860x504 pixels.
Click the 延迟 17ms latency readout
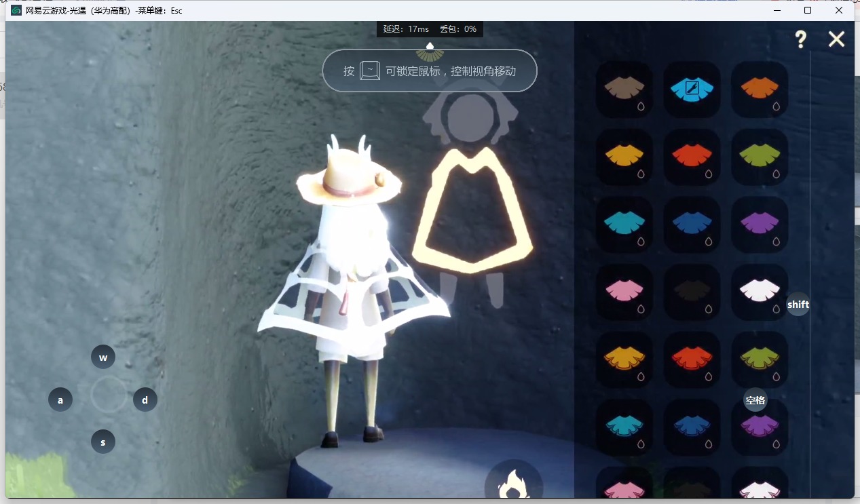pyautogui.click(x=406, y=29)
